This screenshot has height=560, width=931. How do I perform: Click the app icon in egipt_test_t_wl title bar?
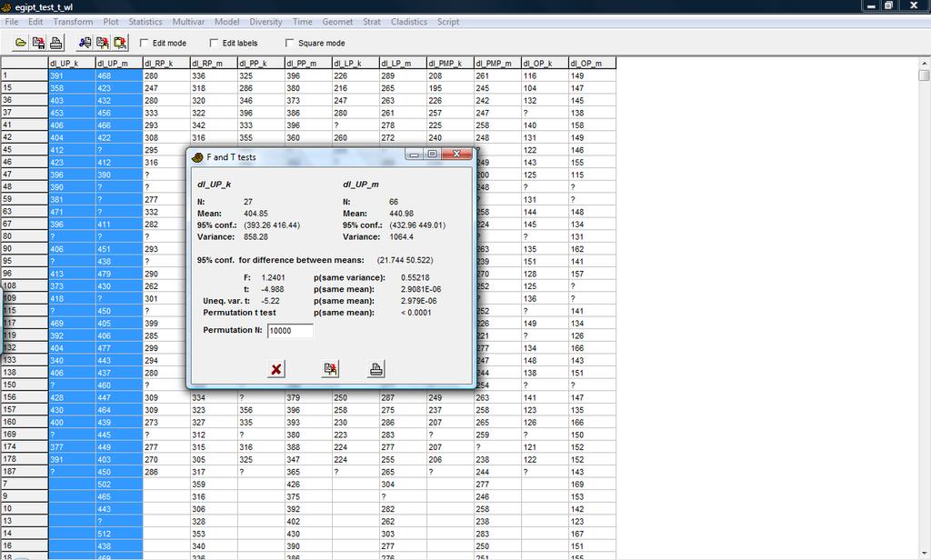[6, 7]
